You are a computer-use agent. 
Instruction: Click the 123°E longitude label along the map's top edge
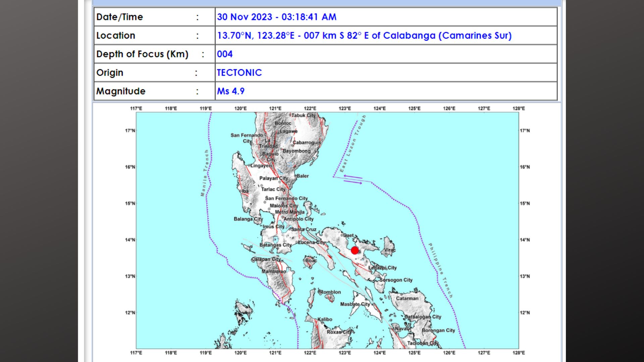(x=345, y=109)
